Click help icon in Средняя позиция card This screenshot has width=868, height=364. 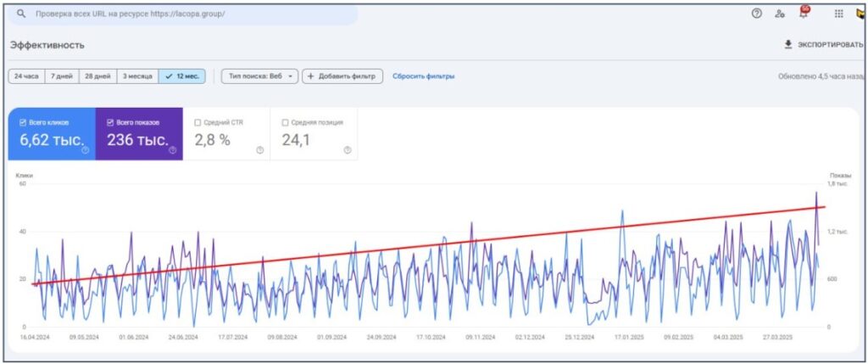tap(347, 150)
